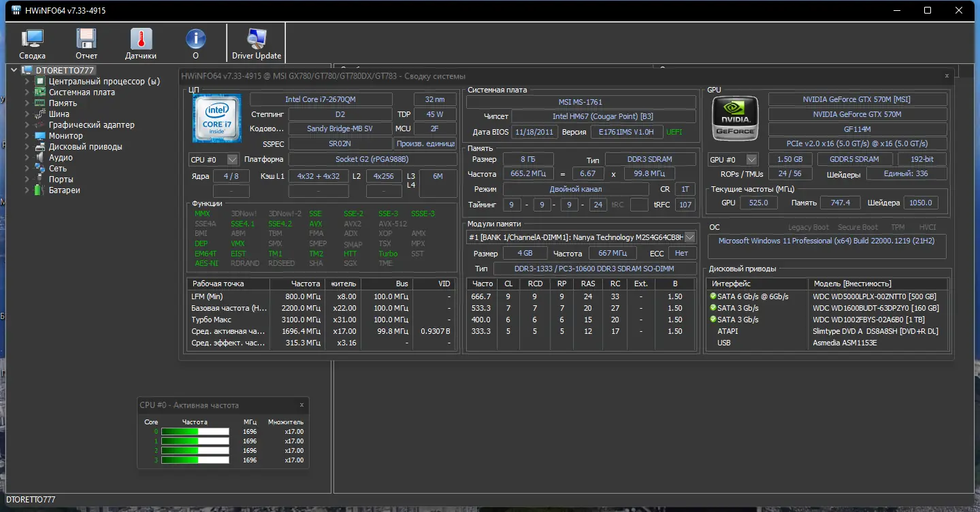Close the CPU #0 Активная частота window
Screen dimensions: 980x512
(x=301, y=405)
